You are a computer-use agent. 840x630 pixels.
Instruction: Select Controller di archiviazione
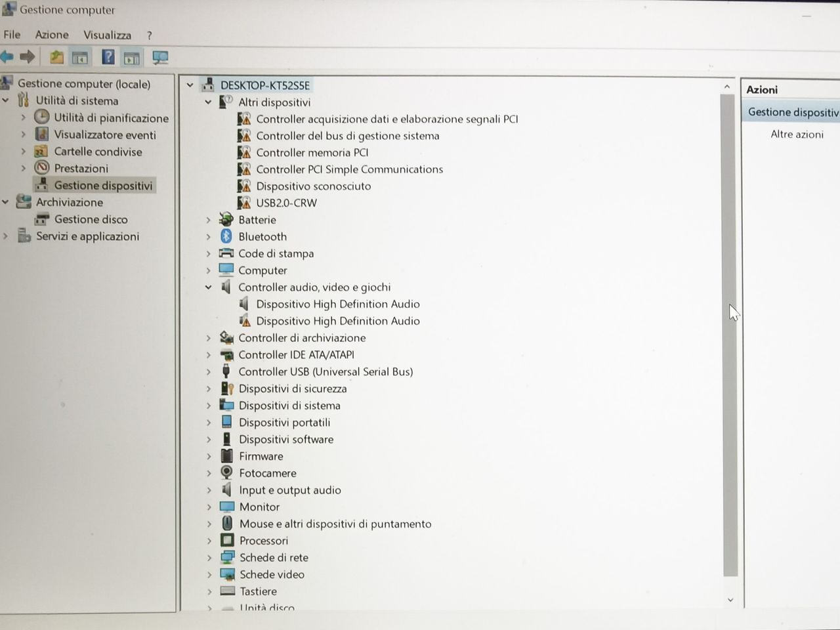[x=302, y=337]
